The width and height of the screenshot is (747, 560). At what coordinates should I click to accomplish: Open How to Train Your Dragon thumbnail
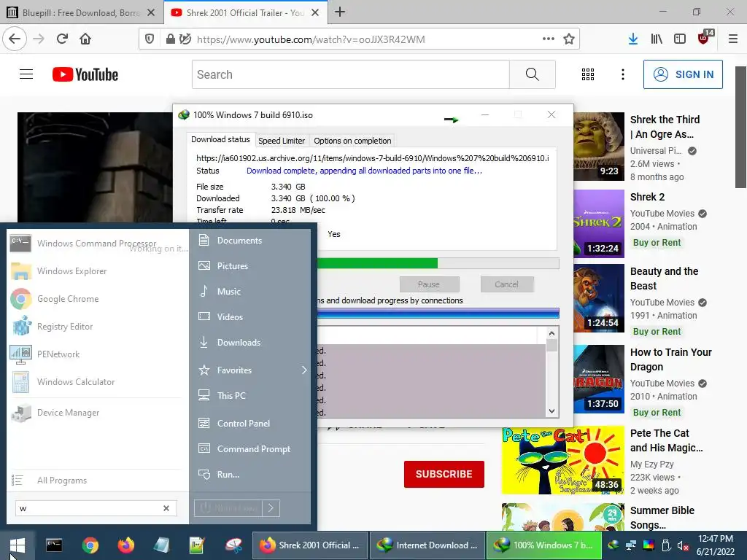click(599, 379)
